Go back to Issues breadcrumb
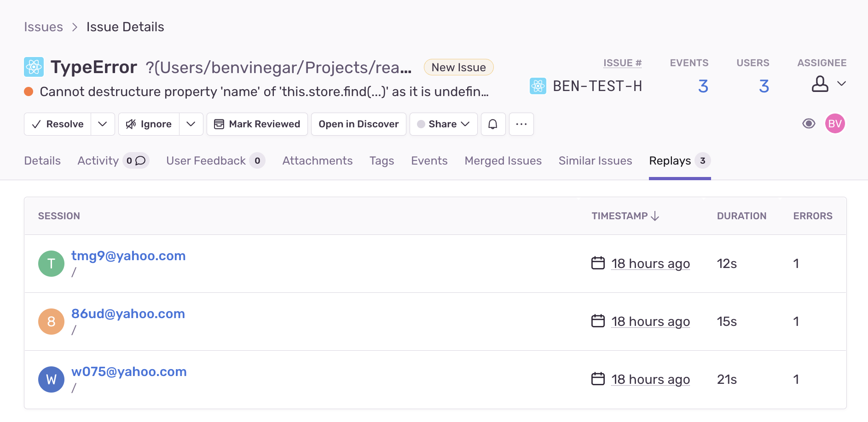 [x=43, y=27]
